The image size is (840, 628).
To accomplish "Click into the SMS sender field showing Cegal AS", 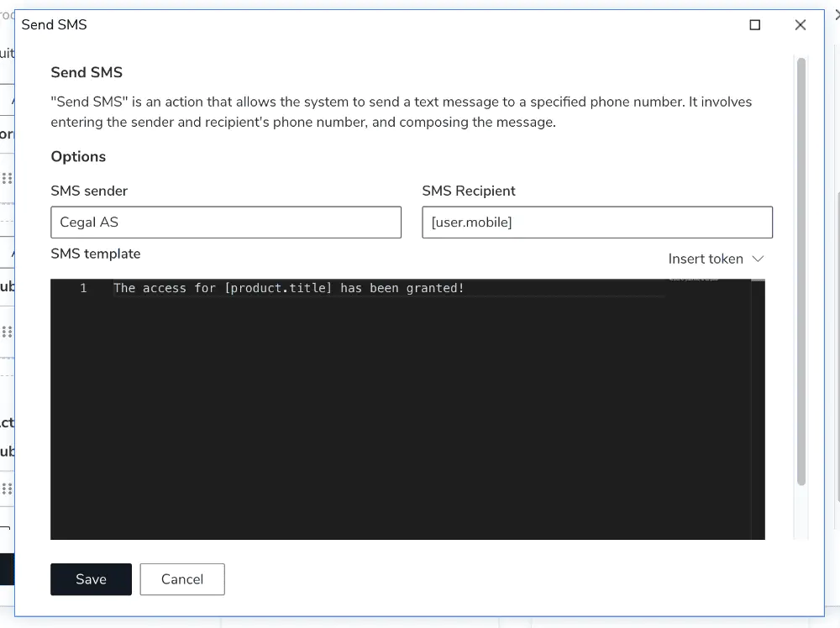I will tap(225, 222).
